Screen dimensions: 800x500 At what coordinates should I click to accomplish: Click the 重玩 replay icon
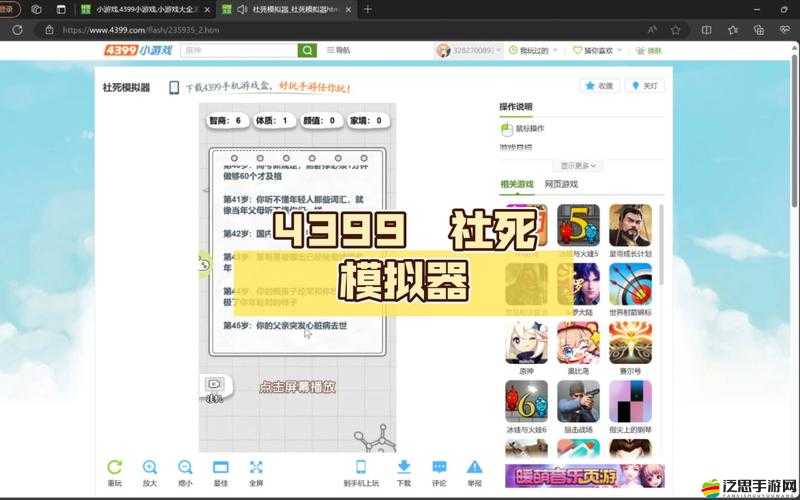(x=115, y=467)
